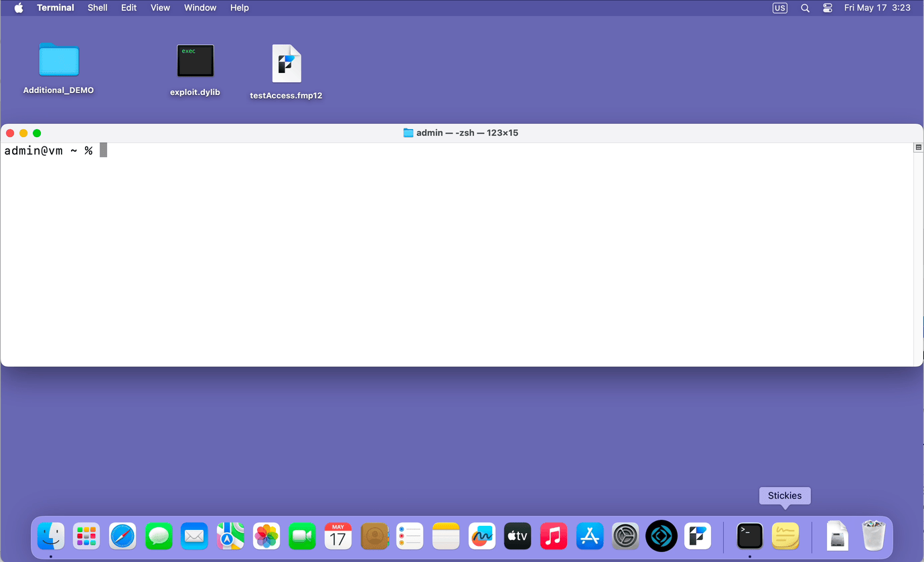Open the Shell menu
The width and height of the screenshot is (924, 562).
97,8
